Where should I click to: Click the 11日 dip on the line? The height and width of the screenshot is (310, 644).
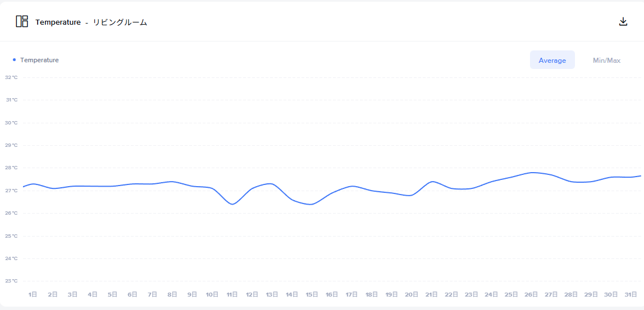pos(232,204)
